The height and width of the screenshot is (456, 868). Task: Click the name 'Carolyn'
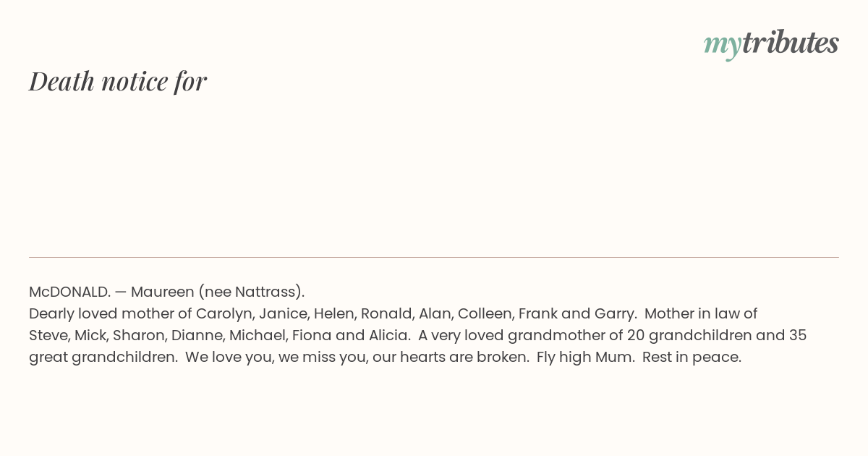click(x=224, y=313)
